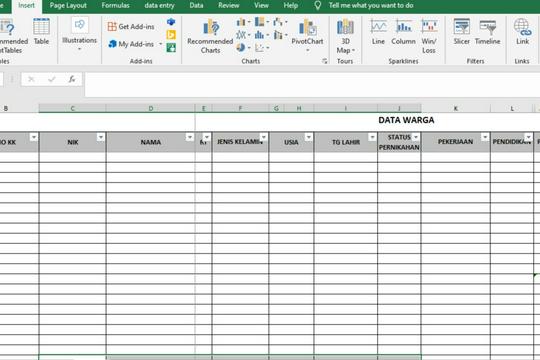Insert a Win/Loss sparkline
This screenshot has height=360, width=540.
[x=429, y=36]
